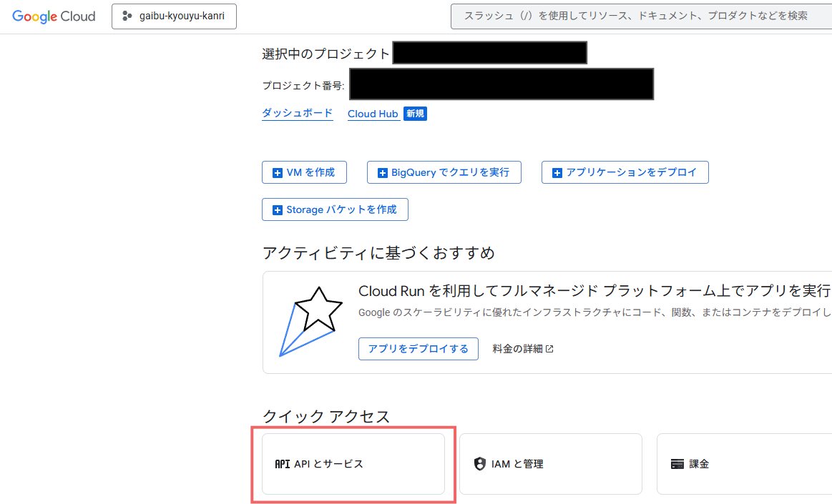This screenshot has height=504, width=832.
Task: Open the 料金の詳細 pricing link
Action: coord(517,349)
